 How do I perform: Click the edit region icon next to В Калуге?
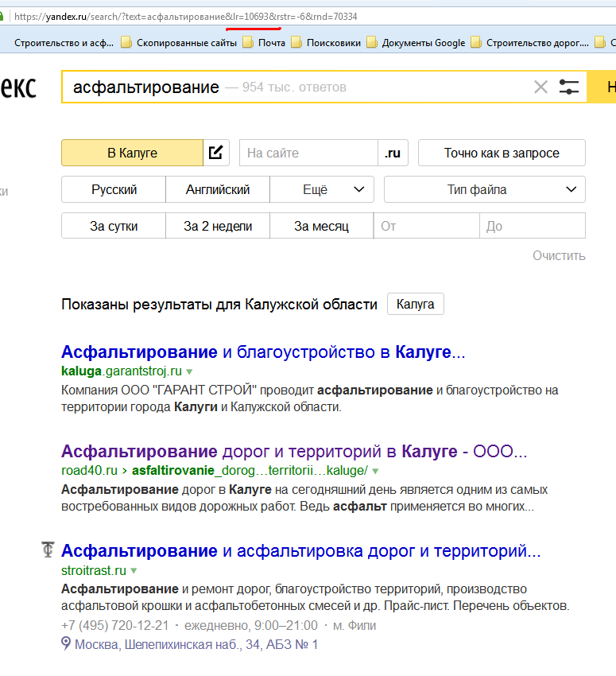216,153
